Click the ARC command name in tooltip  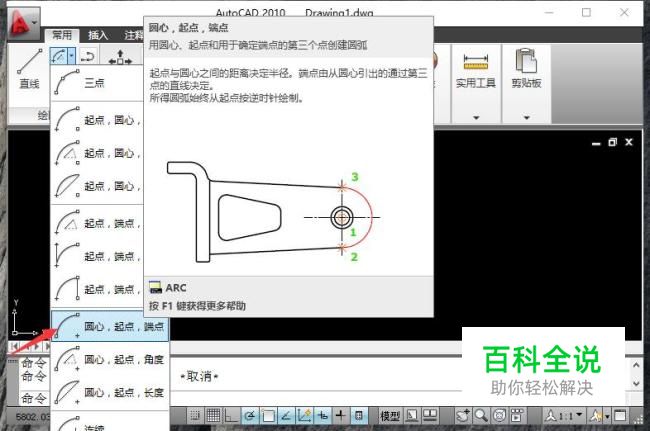(175, 288)
